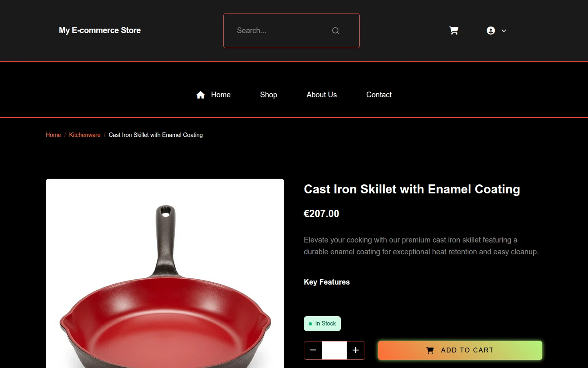Click the red skillet product image
This screenshot has height=368, width=588.
(x=165, y=273)
